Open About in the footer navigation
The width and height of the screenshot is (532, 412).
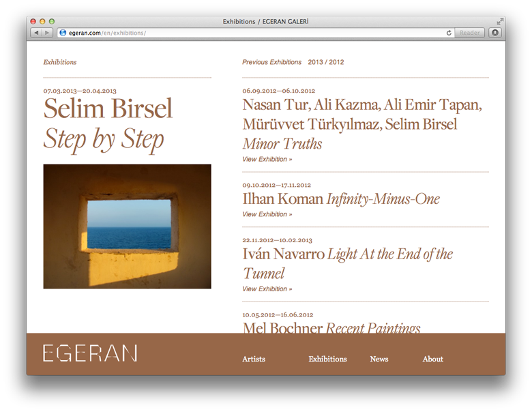click(432, 359)
